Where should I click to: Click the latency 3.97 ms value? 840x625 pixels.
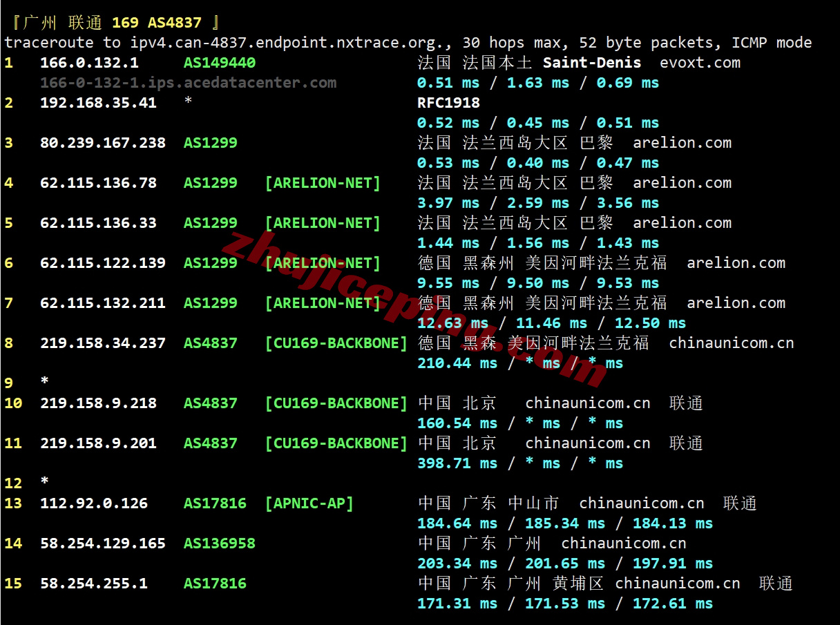pos(448,203)
